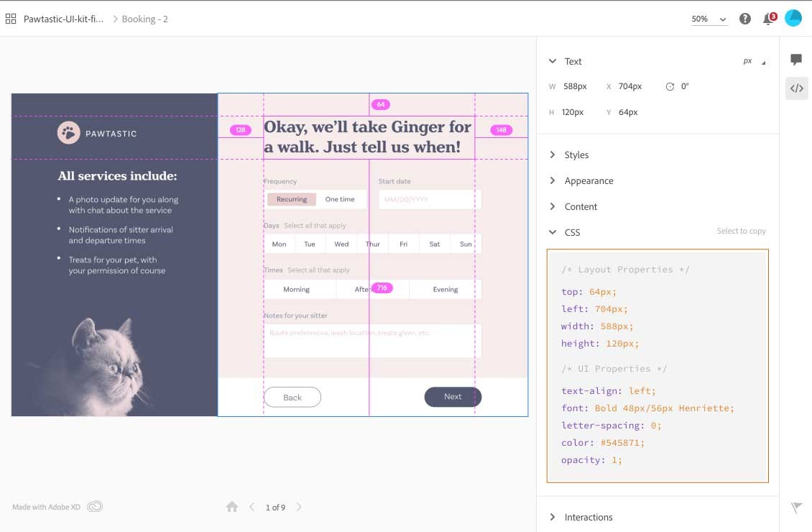
Task: Select Sat in the Days row
Action: pos(434,244)
